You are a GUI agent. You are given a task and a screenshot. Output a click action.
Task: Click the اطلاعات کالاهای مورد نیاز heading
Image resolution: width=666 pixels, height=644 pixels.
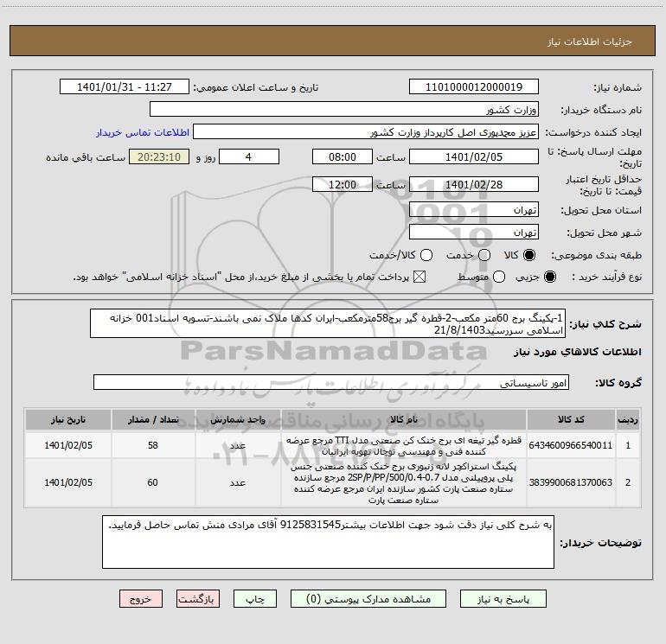click(577, 352)
